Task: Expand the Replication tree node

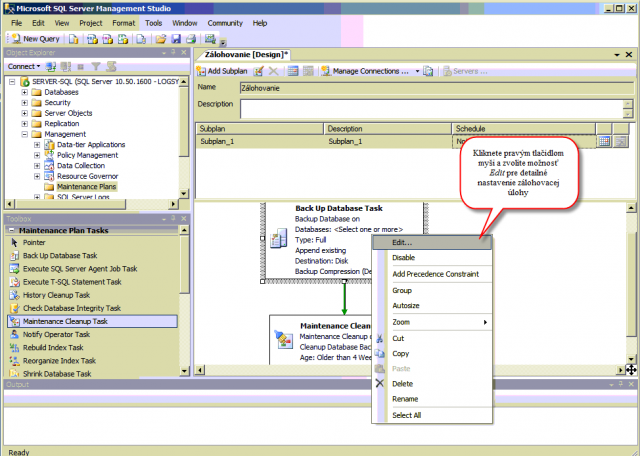Action: [24, 124]
